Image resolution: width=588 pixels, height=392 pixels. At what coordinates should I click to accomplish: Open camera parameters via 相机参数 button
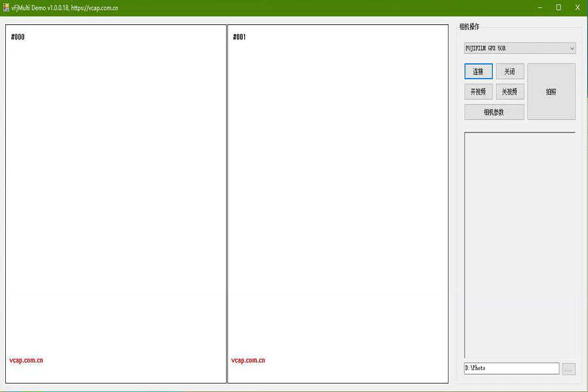495,112
